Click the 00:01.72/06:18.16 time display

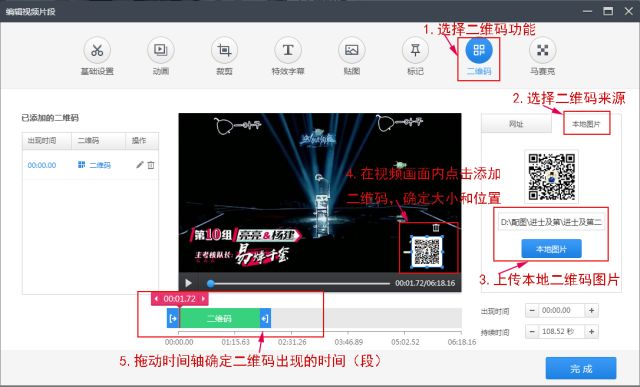pos(425,283)
